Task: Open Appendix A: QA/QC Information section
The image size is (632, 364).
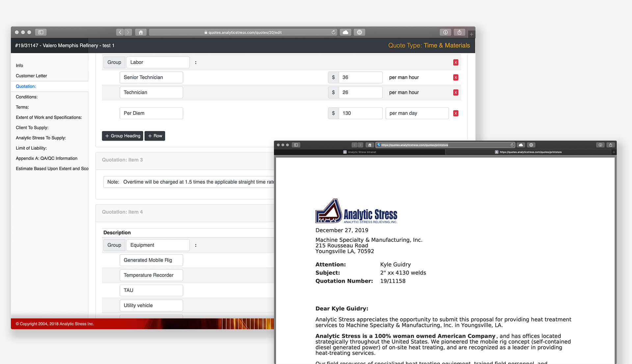Action: coord(46,158)
